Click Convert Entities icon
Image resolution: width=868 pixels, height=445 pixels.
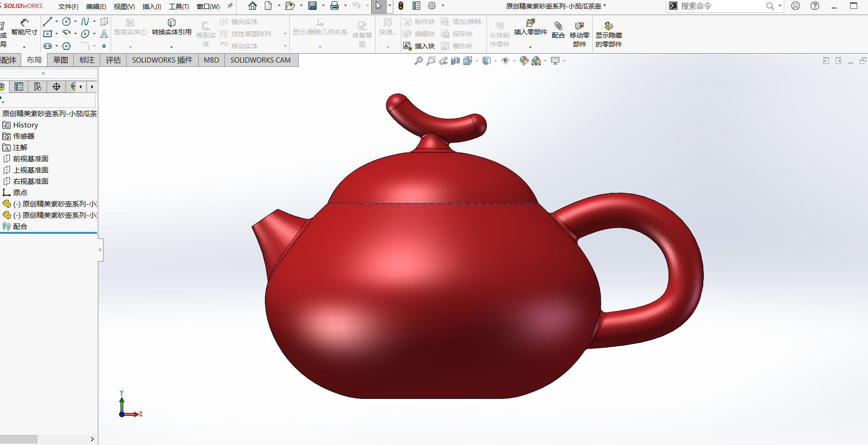point(172,23)
